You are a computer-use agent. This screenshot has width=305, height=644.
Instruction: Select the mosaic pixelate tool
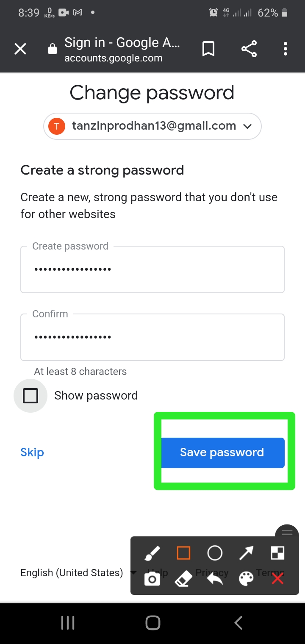[x=277, y=553]
